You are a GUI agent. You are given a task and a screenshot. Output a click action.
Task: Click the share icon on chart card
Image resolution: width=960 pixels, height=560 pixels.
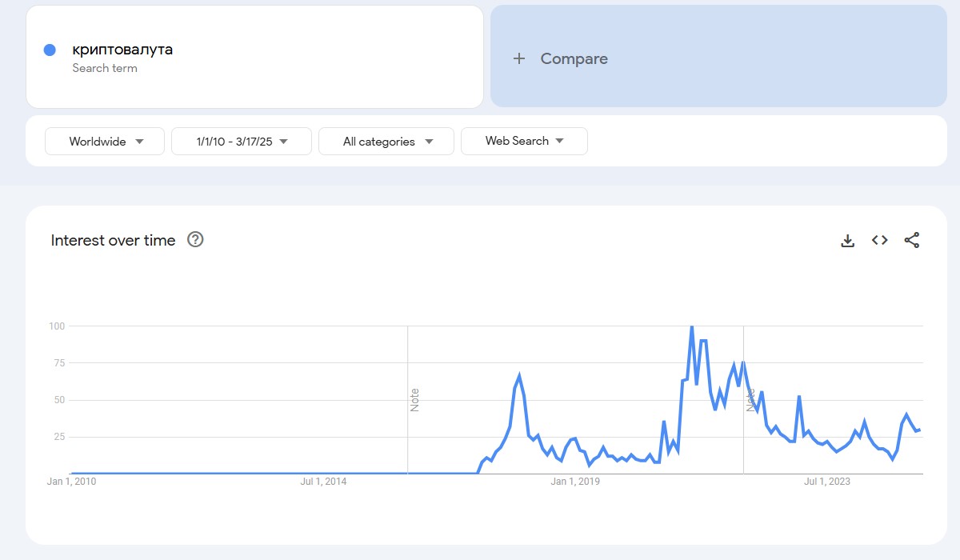(x=912, y=240)
